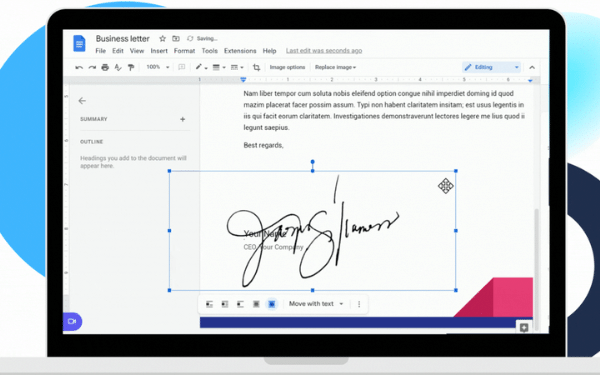Click the 'Best regards,' line
Screen dimensions: 600x375
pyautogui.click(x=263, y=145)
